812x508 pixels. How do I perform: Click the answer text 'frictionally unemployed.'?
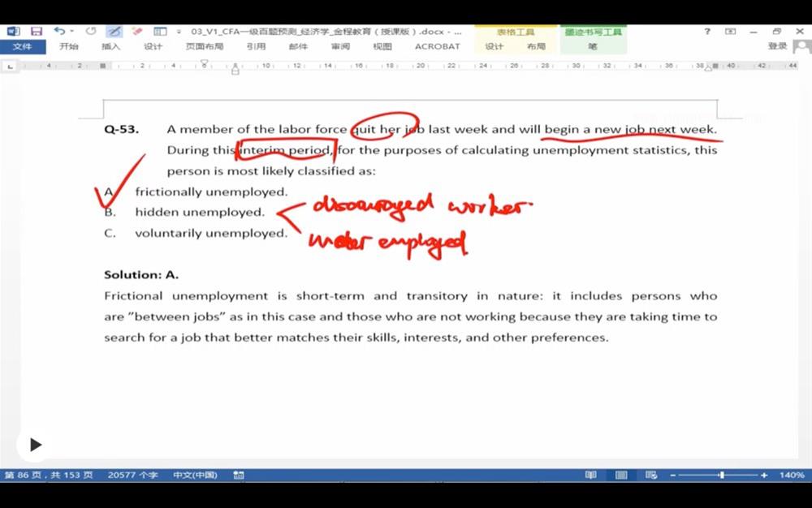pyautogui.click(x=211, y=192)
